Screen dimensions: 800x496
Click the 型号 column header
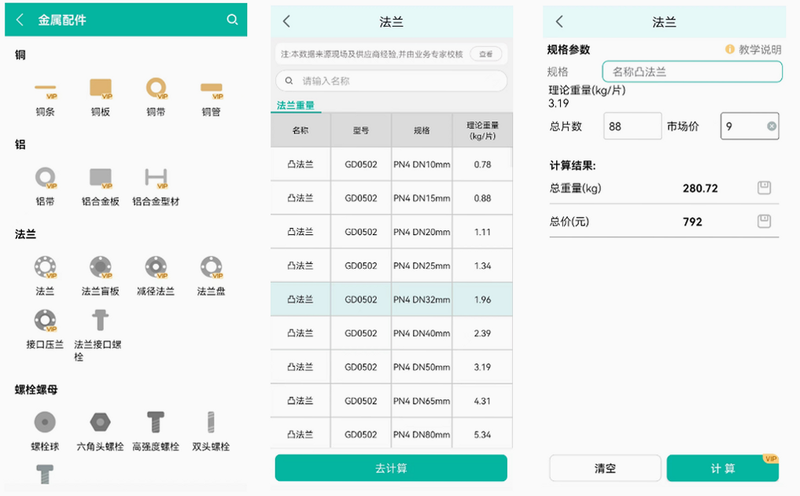tap(361, 130)
